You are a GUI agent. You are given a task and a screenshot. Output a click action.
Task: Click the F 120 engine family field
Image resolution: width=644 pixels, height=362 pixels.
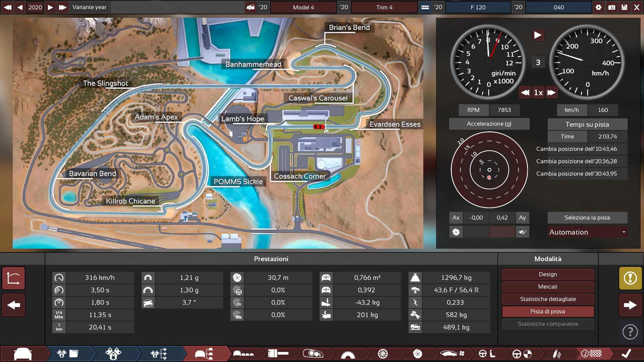point(478,7)
